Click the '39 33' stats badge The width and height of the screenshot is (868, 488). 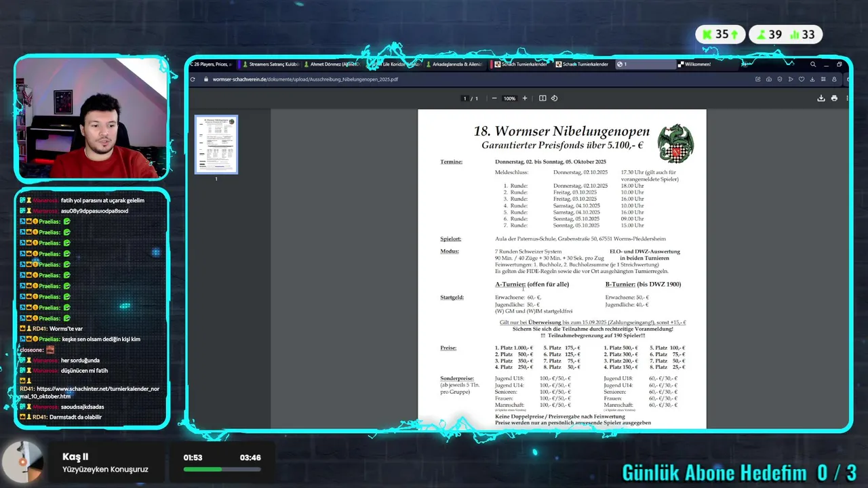(x=785, y=35)
